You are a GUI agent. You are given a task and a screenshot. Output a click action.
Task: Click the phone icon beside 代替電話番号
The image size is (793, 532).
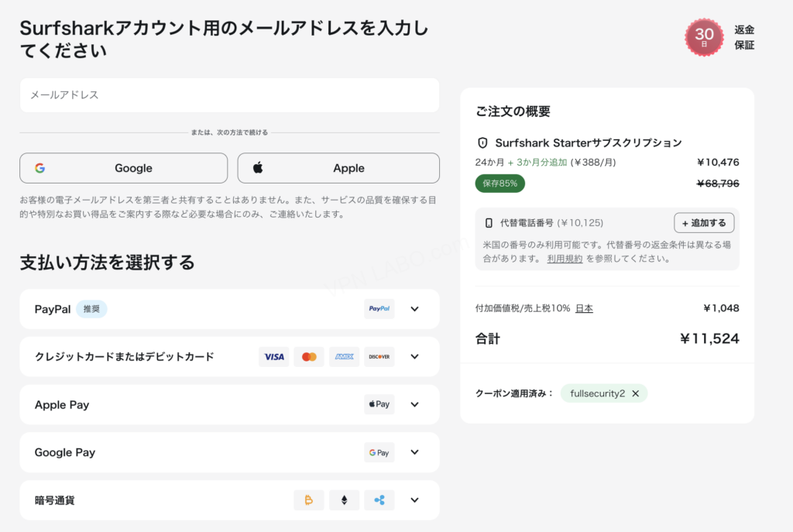pyautogui.click(x=489, y=223)
